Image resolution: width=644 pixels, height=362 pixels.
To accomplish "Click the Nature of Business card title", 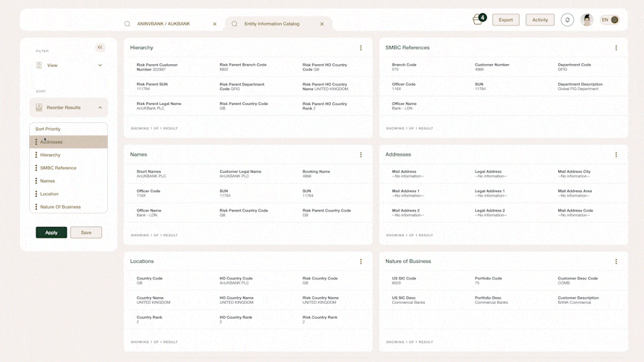I will [408, 261].
